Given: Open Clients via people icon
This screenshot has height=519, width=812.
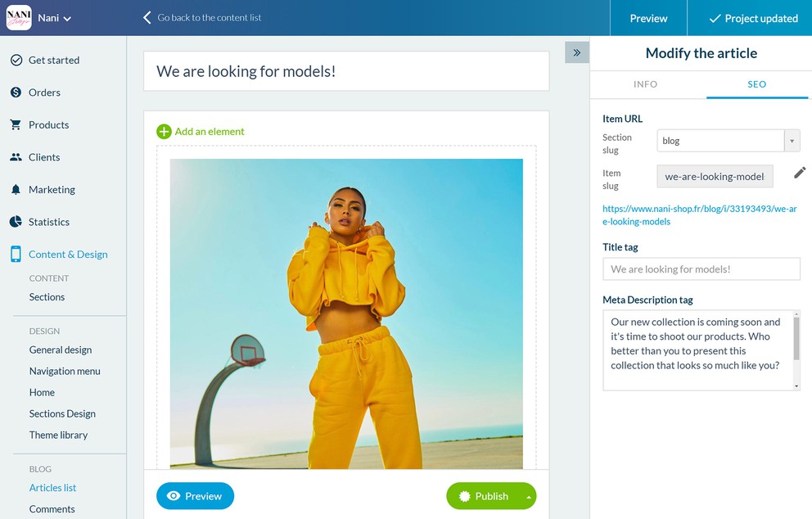Looking at the screenshot, I should (16, 157).
